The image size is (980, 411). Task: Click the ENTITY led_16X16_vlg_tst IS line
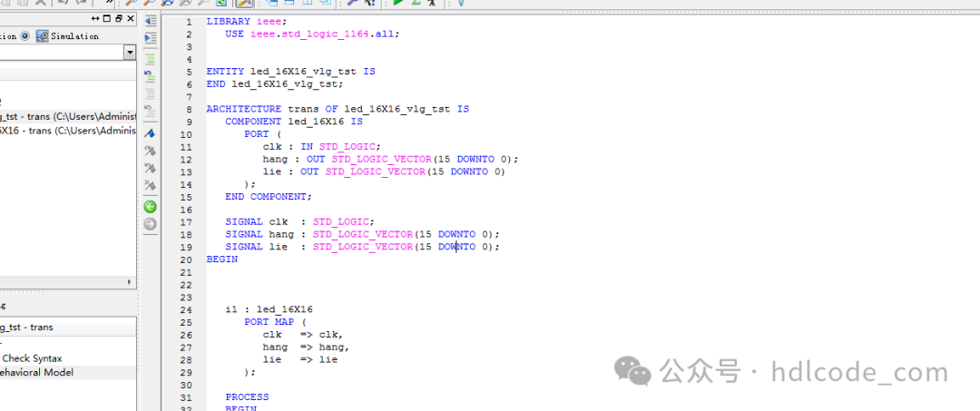[x=290, y=71]
